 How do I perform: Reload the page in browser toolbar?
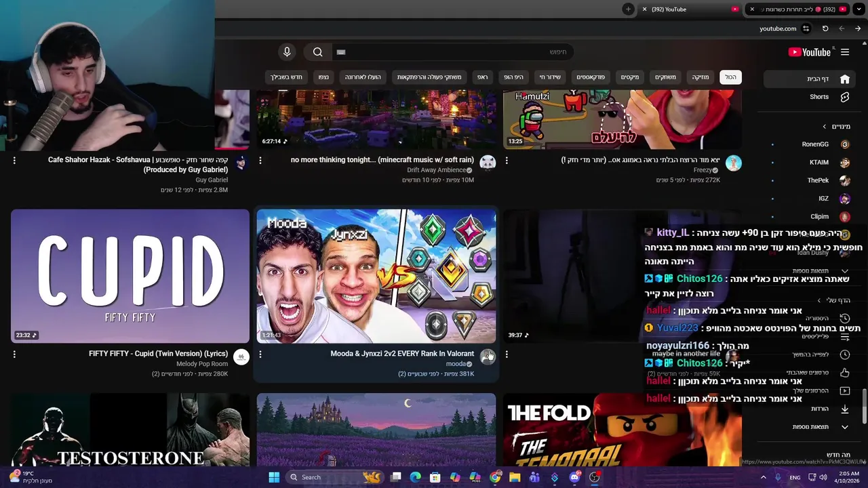[825, 28]
